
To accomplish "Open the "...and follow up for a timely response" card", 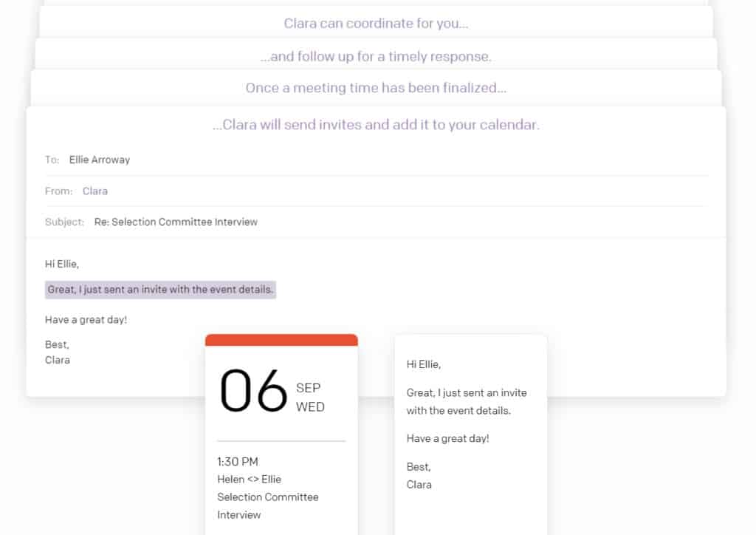I will pyautogui.click(x=376, y=56).
